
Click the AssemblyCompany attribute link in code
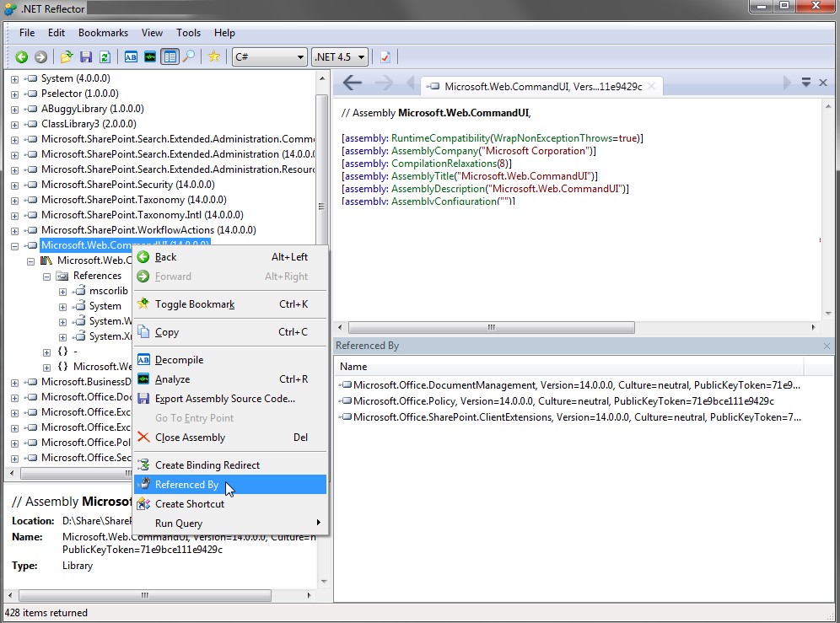tap(434, 151)
